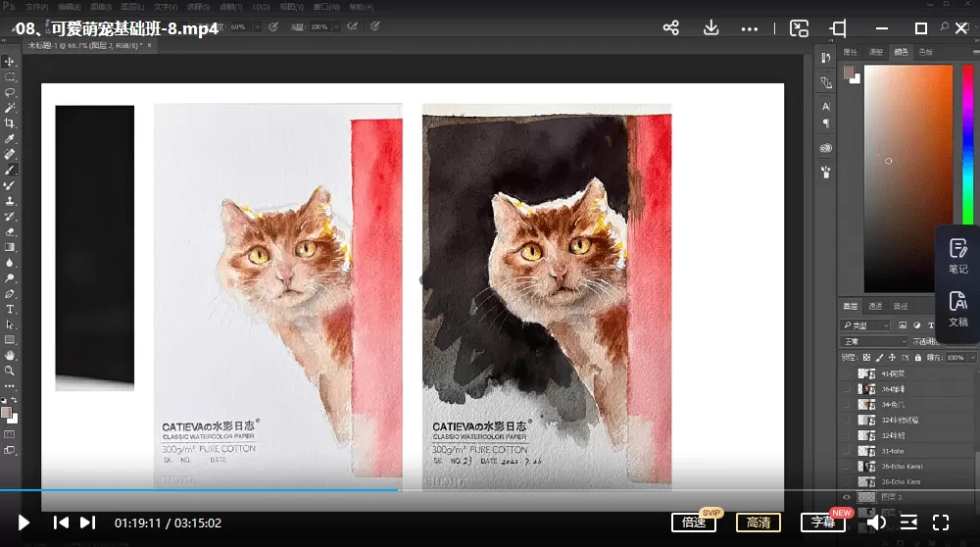Share this video via share icon
Image resolution: width=980 pixels, height=547 pixels.
[671, 27]
